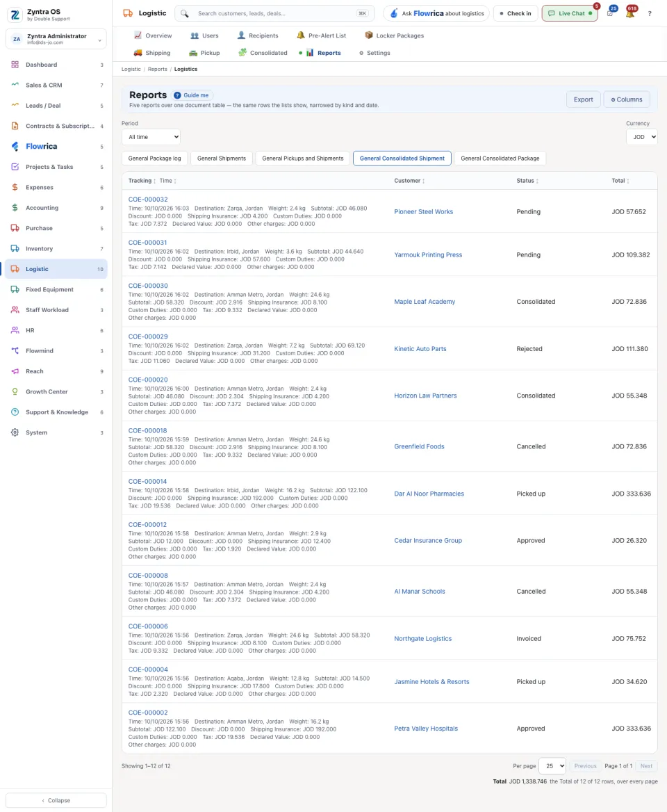Click the Flowrica logo icon in sidebar
Viewport: 667px width, 812px height.
pos(15,147)
